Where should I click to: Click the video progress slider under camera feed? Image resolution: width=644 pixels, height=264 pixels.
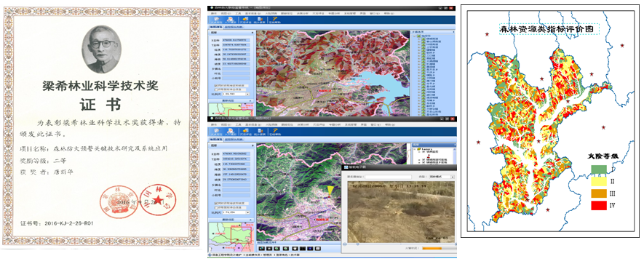point(400,244)
